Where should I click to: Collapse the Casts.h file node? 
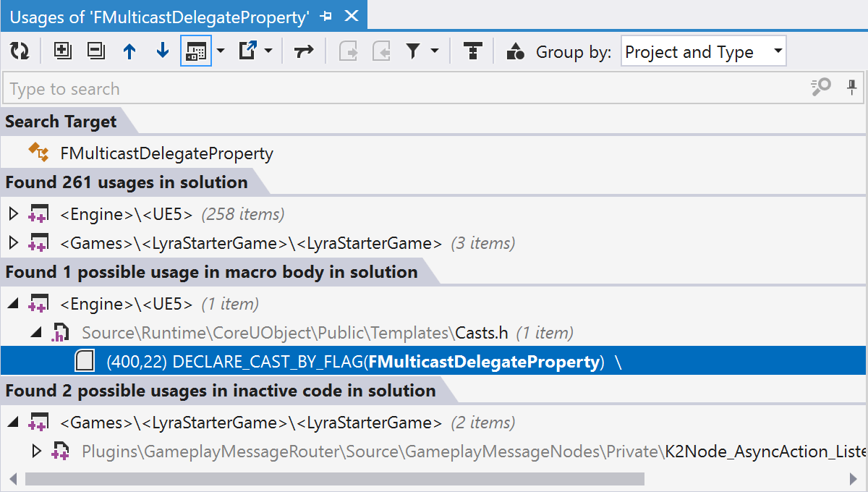point(35,333)
